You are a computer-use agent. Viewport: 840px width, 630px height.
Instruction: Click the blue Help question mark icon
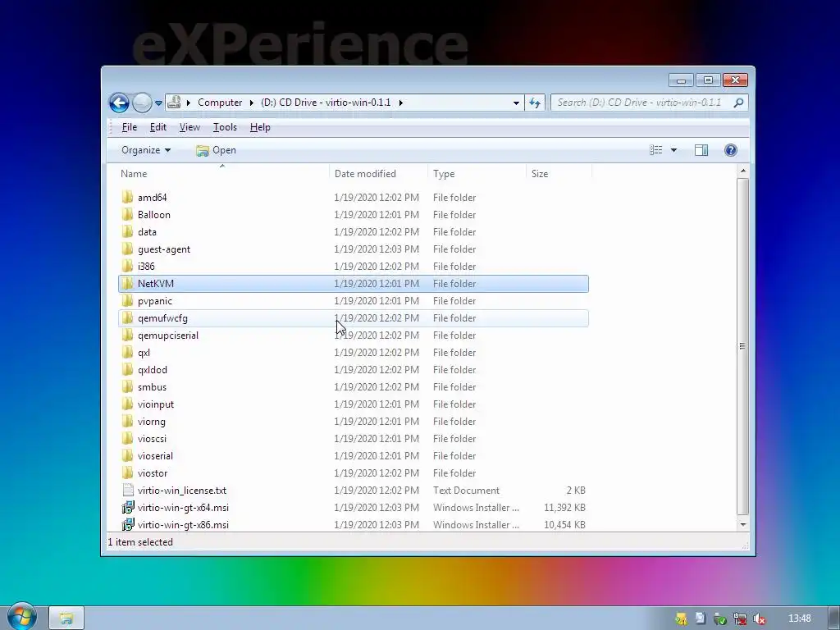coord(731,150)
